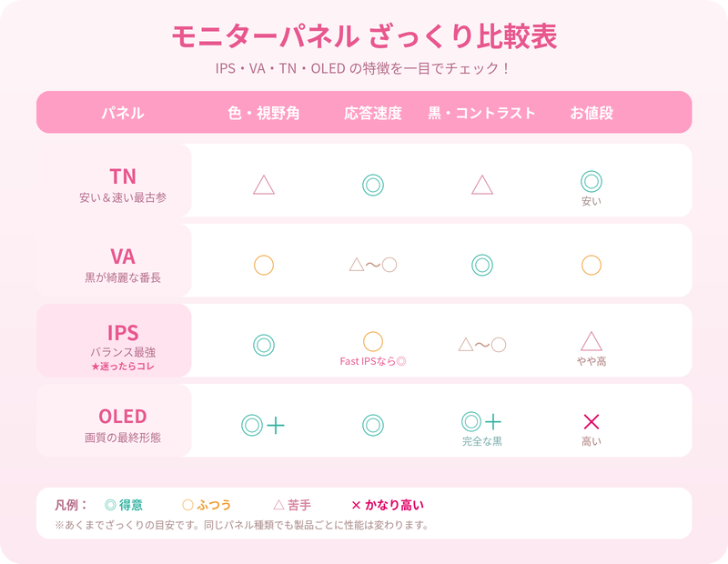The width and height of the screenshot is (728, 564).
Task: Click the IPS response speed orange circle
Action: coord(373,341)
